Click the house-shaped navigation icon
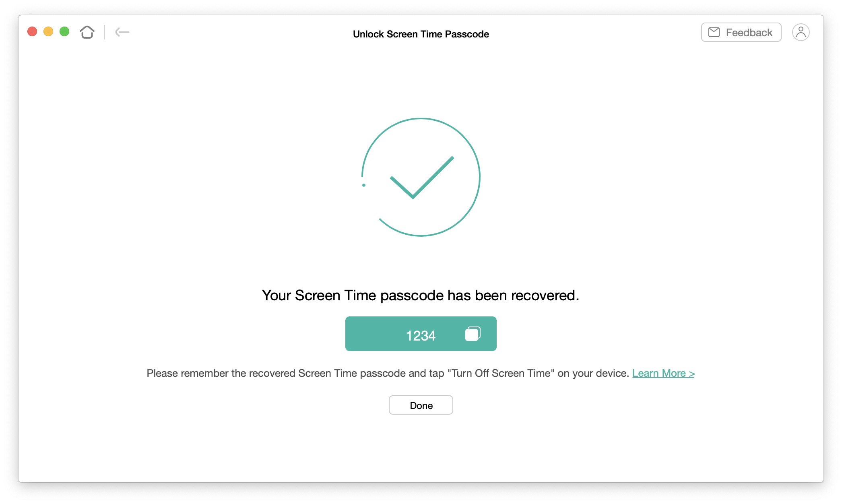 tap(87, 32)
